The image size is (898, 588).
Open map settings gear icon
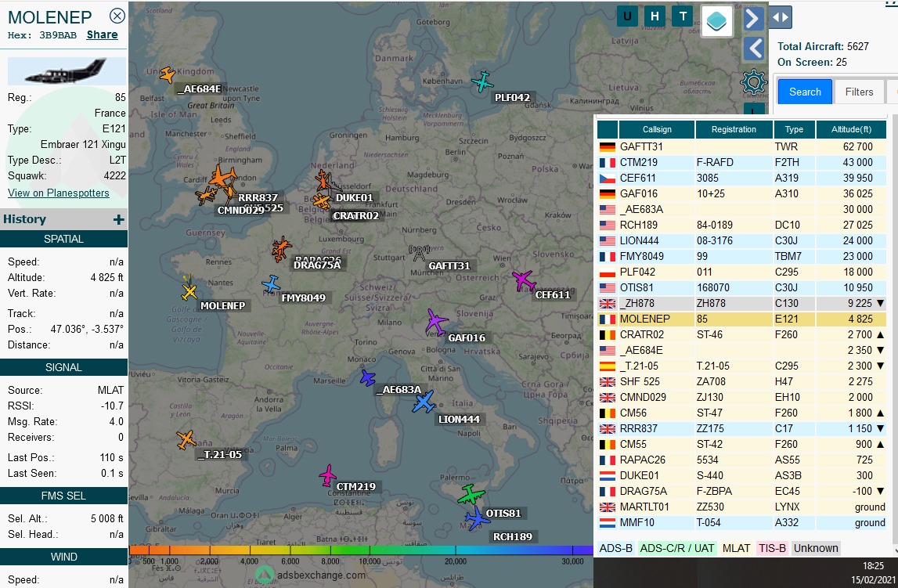753,81
